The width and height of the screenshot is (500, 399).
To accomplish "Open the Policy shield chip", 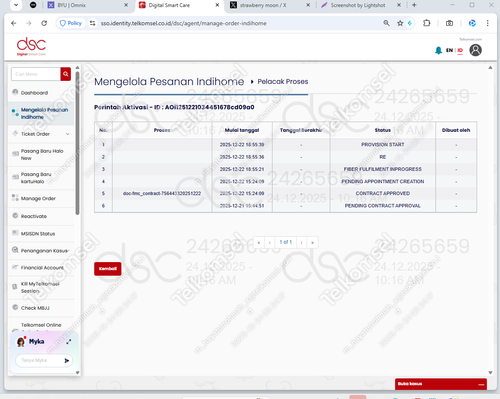I will click(x=71, y=23).
